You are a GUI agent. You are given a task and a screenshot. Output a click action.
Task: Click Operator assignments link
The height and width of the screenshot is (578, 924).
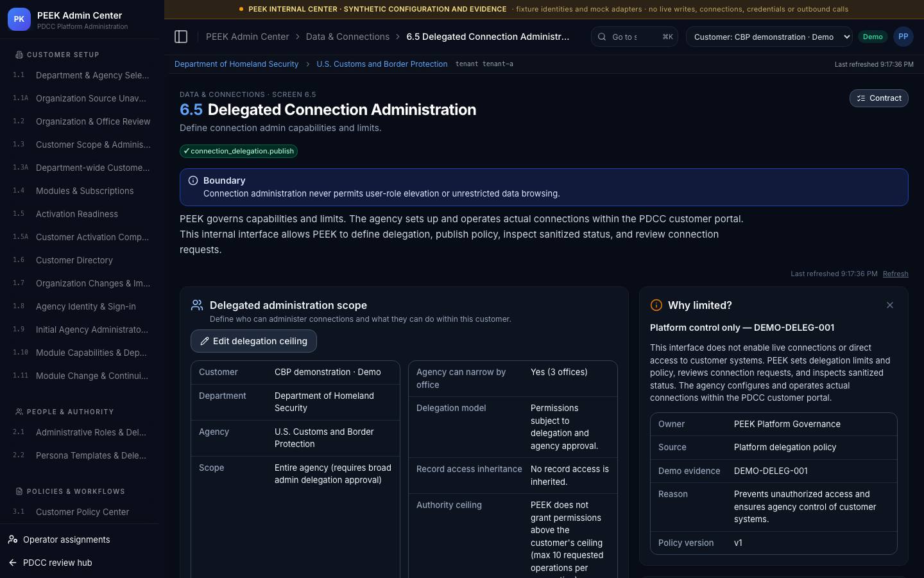[67, 539]
